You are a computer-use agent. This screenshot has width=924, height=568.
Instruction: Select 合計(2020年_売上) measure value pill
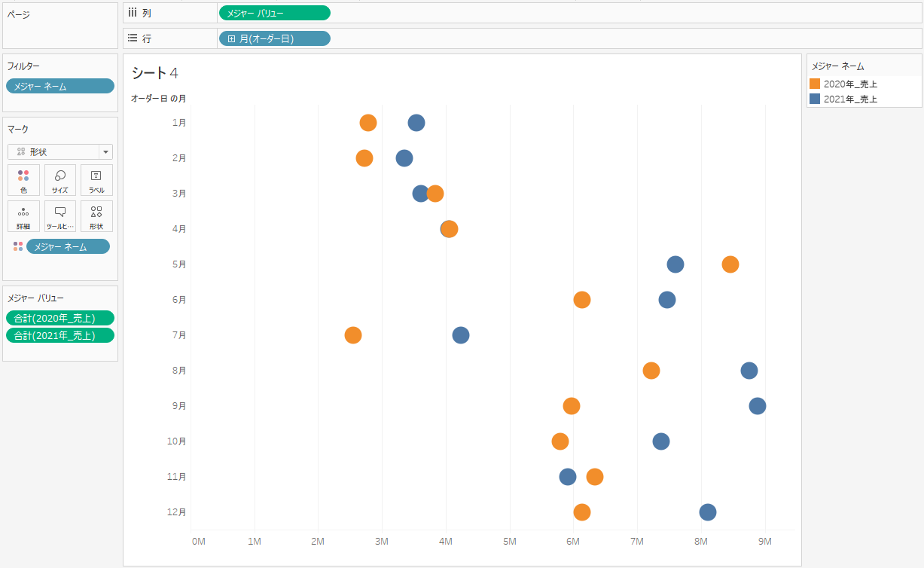coord(60,318)
